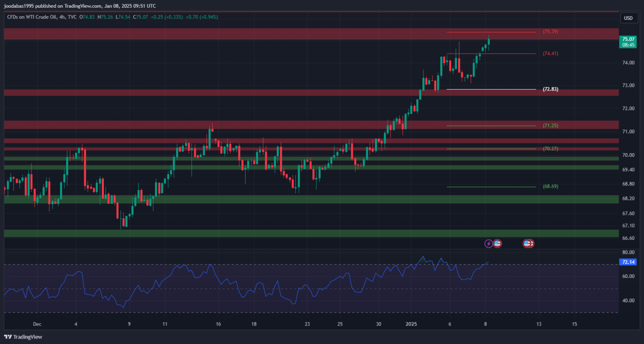644x344 pixels.
Task: Click the low value L74.54
Action: 123,17
